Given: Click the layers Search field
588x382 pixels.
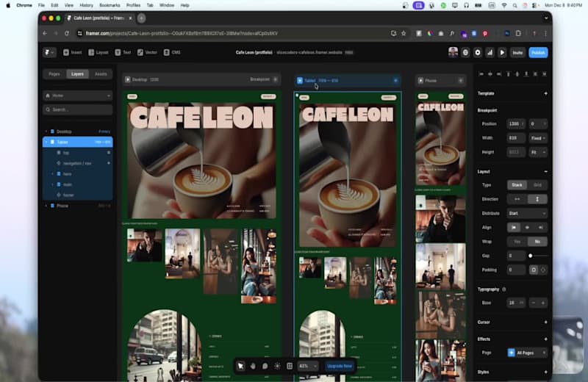Looking at the screenshot, I should click(78, 109).
